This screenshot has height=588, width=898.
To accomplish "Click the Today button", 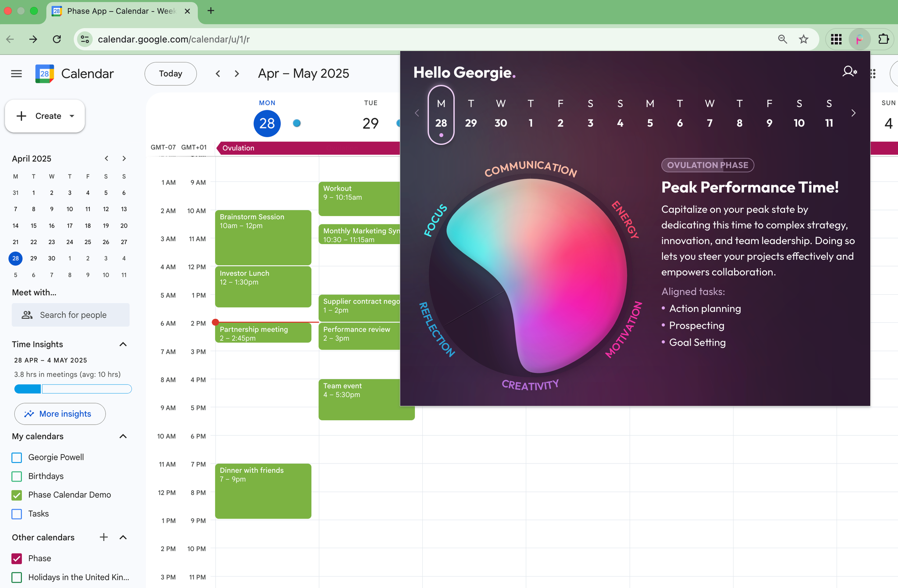I will [x=171, y=74].
